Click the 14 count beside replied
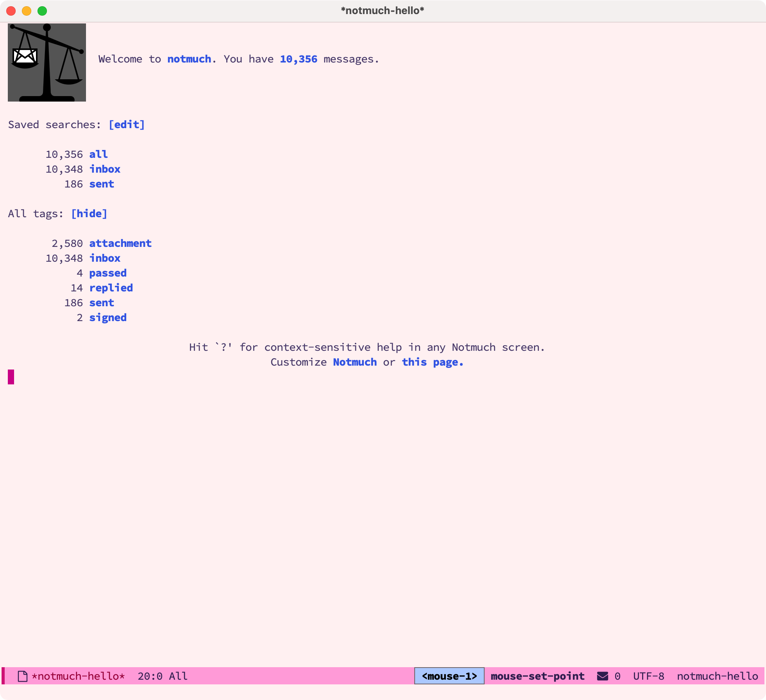 (77, 288)
